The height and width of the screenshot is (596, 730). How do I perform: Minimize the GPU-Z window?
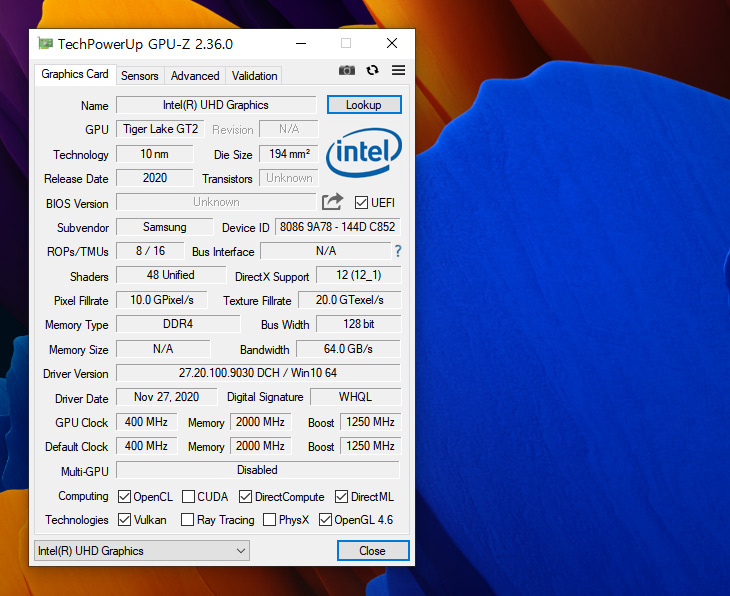coord(301,43)
